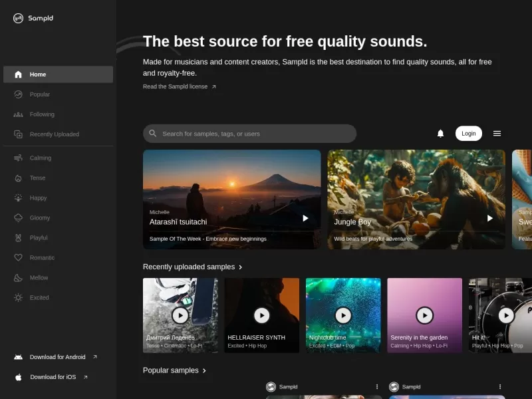Click the notification bell icon

tap(440, 134)
